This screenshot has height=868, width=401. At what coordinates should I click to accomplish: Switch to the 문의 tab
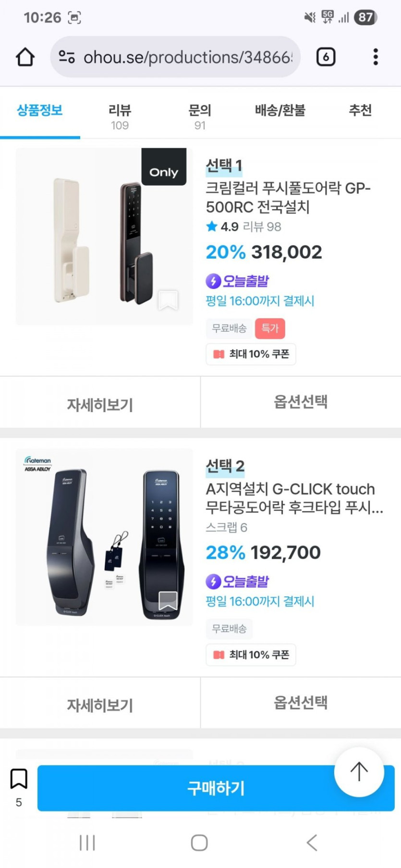coord(200,116)
